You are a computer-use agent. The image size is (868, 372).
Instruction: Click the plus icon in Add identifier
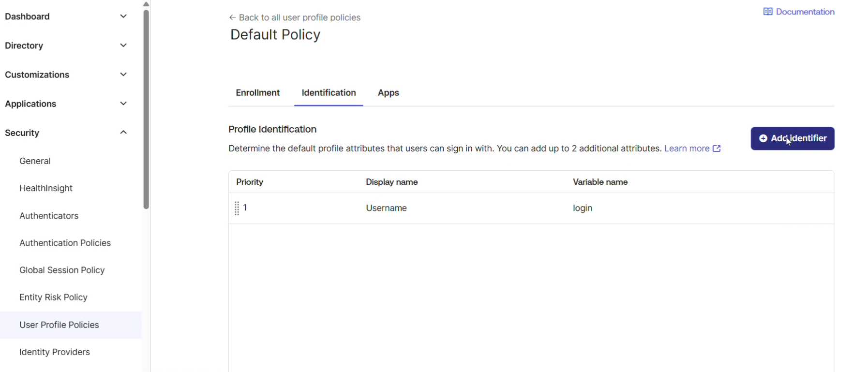coord(763,139)
